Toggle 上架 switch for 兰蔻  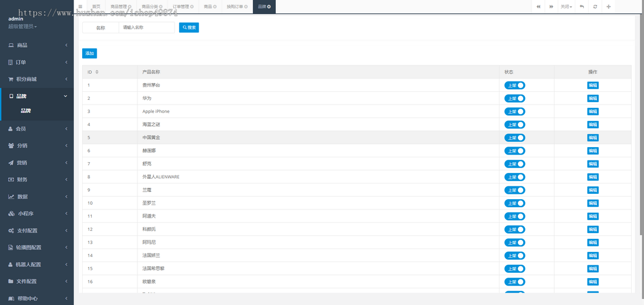click(x=515, y=190)
